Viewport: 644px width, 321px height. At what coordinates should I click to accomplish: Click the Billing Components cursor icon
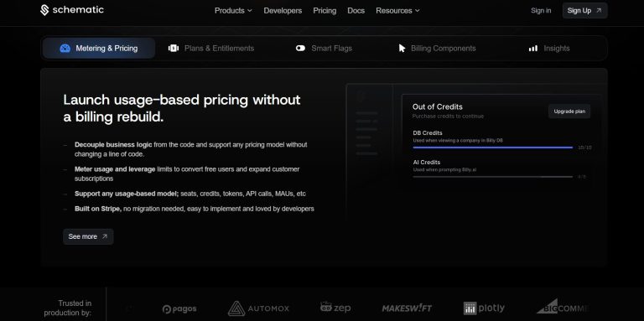(402, 49)
